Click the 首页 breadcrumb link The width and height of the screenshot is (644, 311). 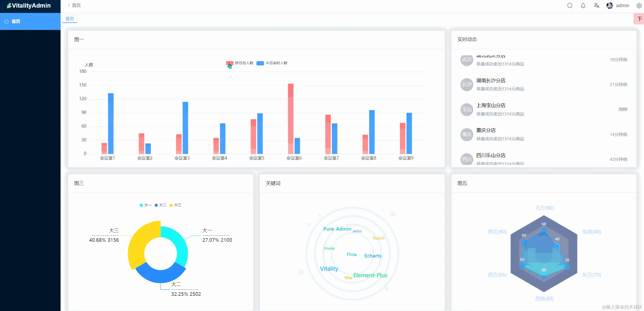click(76, 5)
